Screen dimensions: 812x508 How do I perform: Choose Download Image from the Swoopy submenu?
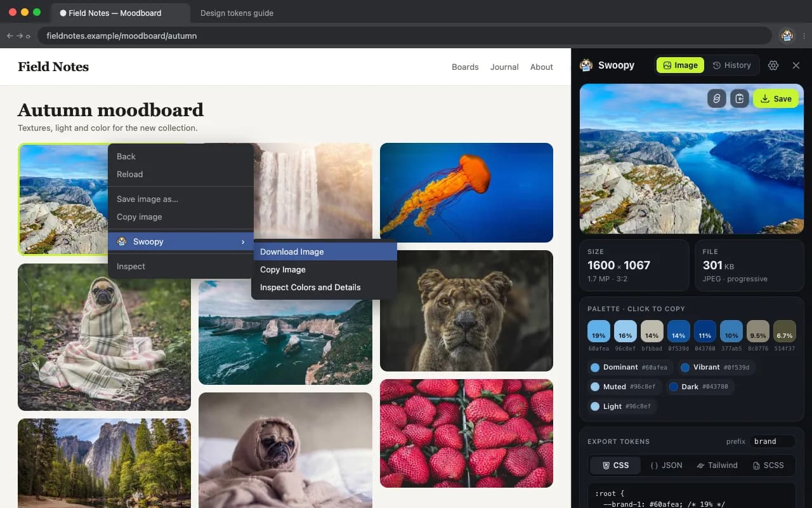(x=324, y=251)
